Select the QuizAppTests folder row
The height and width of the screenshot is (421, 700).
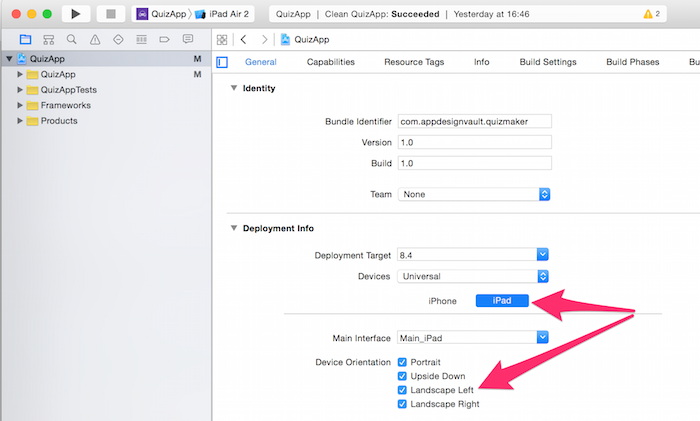pyautogui.click(x=106, y=90)
